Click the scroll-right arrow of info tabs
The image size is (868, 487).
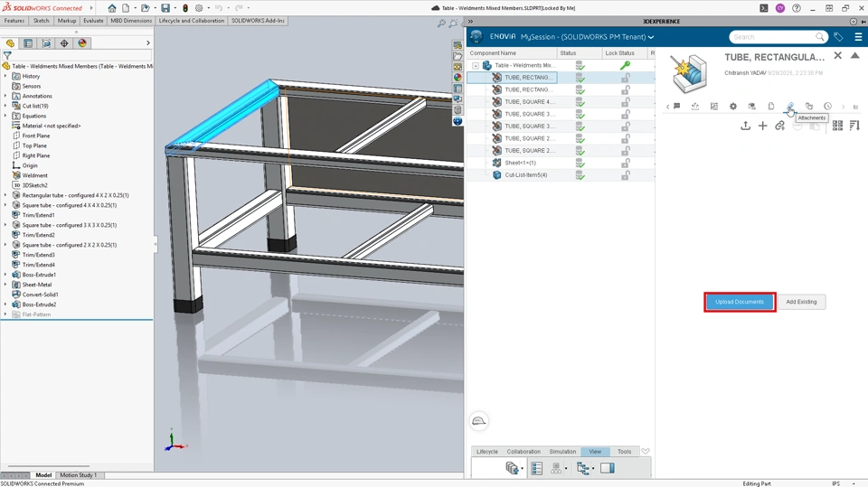point(843,107)
